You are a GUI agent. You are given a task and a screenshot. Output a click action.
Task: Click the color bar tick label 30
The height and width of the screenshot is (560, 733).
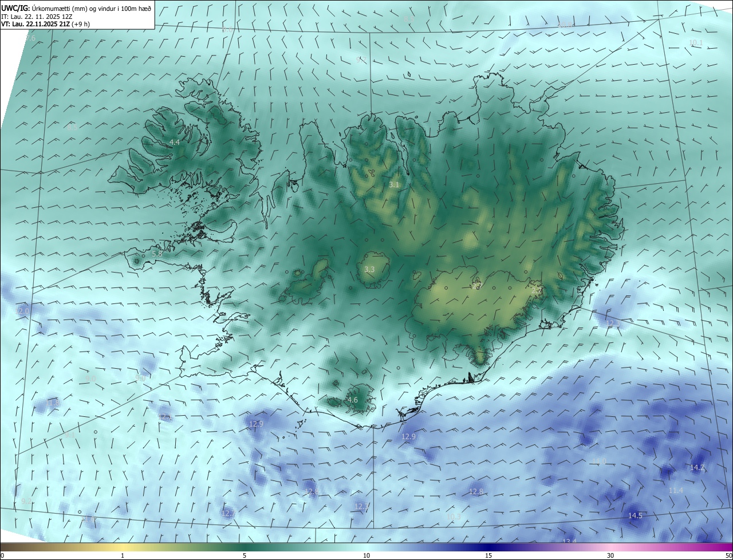coord(610,555)
